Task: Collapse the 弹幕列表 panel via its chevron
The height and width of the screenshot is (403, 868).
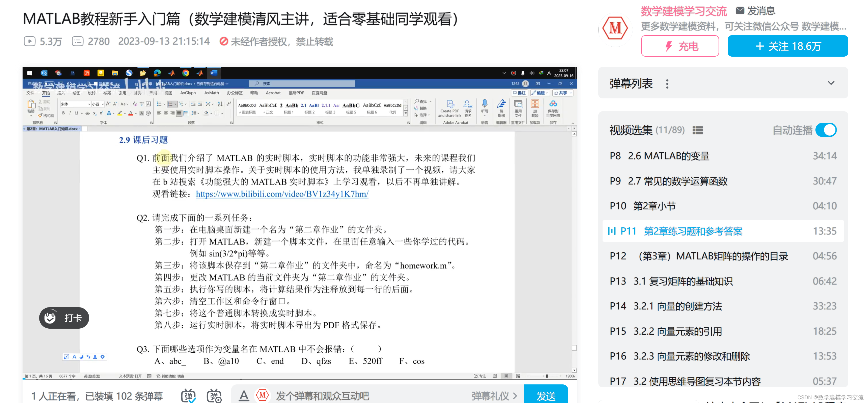Action: [x=831, y=83]
